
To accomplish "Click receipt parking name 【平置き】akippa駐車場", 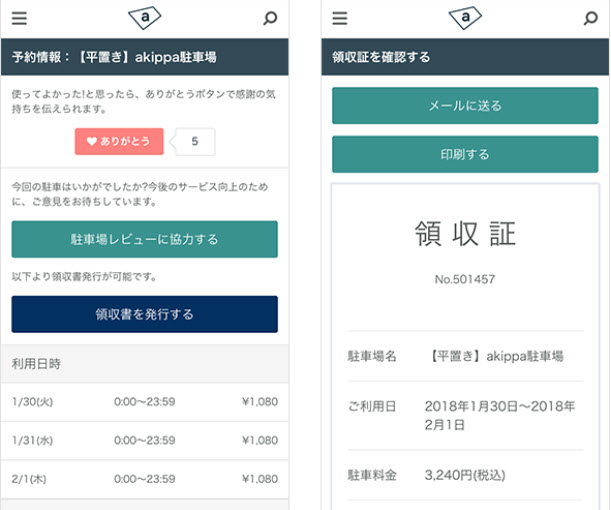I will pos(494,356).
